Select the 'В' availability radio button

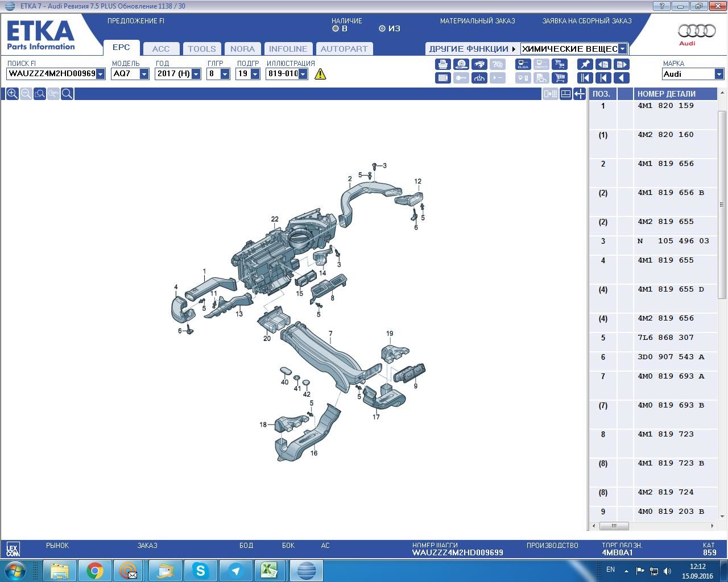coord(336,28)
